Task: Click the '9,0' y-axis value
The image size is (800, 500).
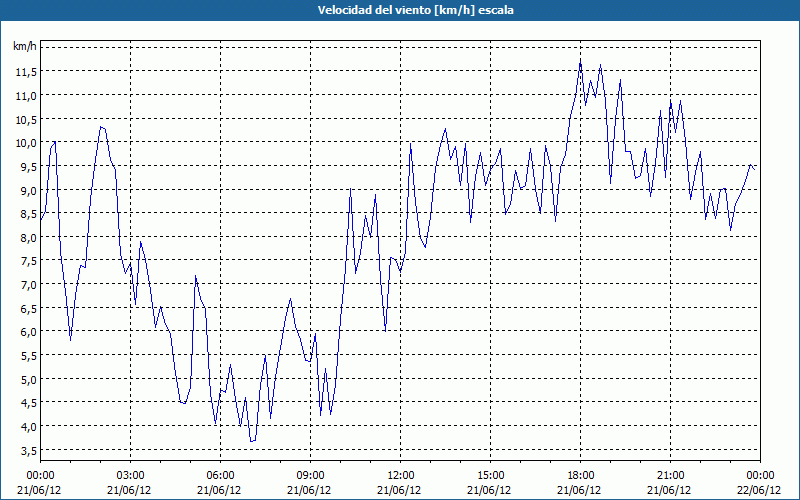Action: click(x=28, y=190)
